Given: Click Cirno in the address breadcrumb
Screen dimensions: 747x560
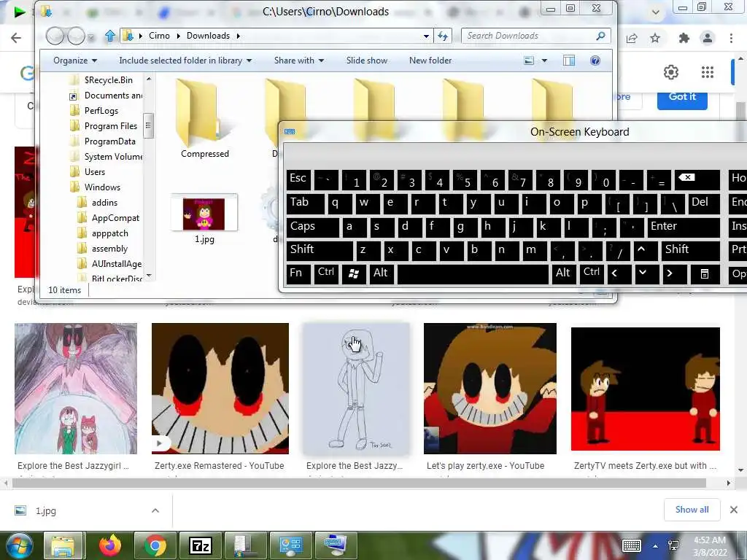Looking at the screenshot, I should (159, 36).
